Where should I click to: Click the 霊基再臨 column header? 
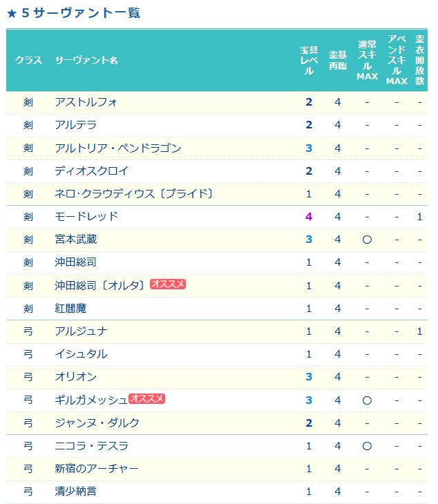(x=338, y=60)
